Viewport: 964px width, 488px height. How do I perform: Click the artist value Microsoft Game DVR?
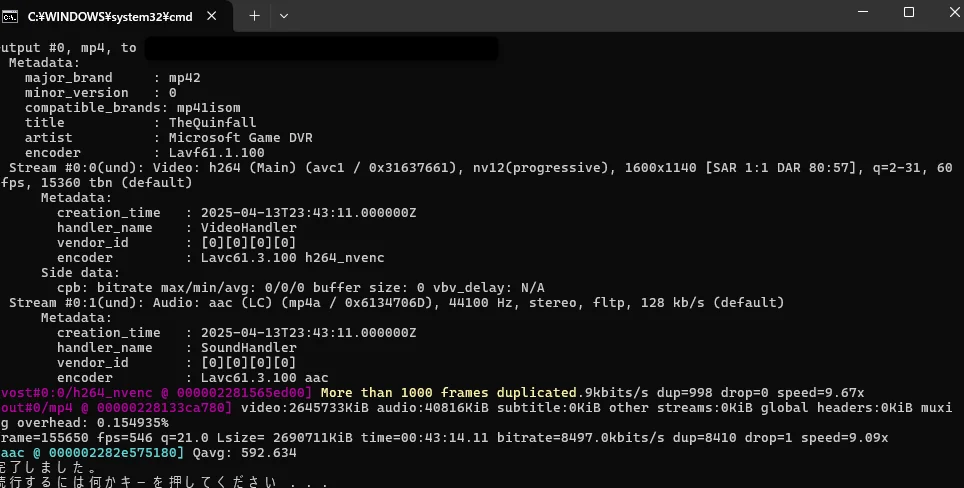240,138
